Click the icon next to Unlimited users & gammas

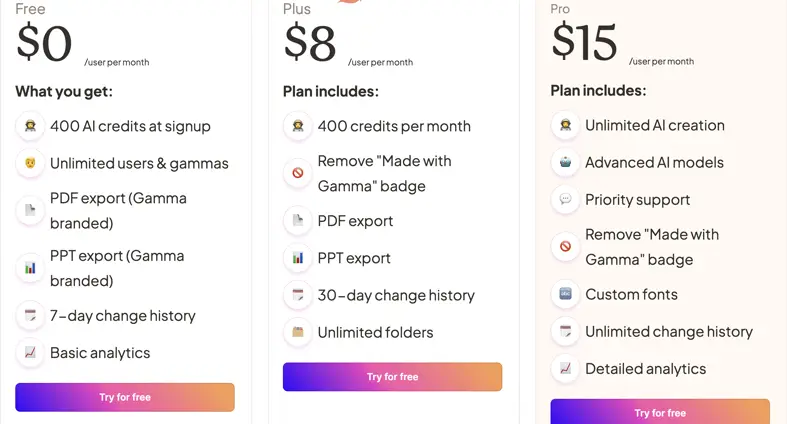(30, 163)
